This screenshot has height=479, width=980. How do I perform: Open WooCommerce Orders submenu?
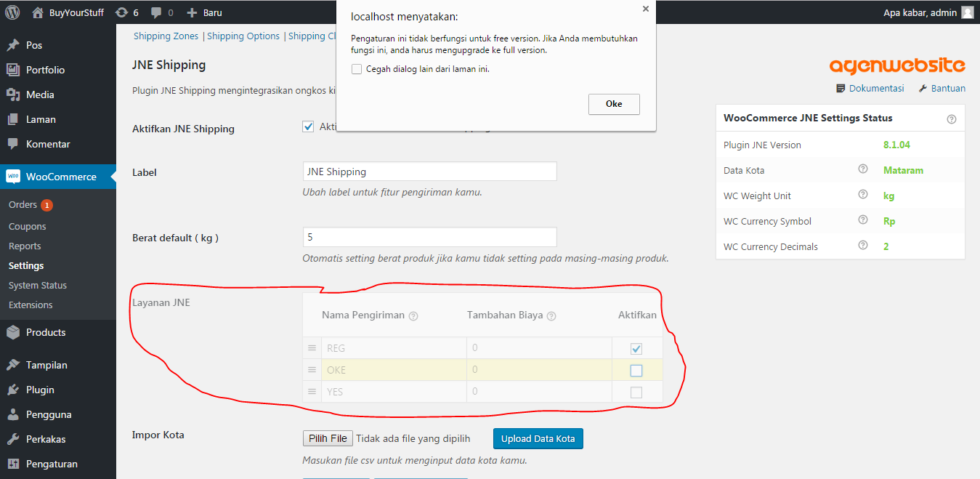[23, 205]
